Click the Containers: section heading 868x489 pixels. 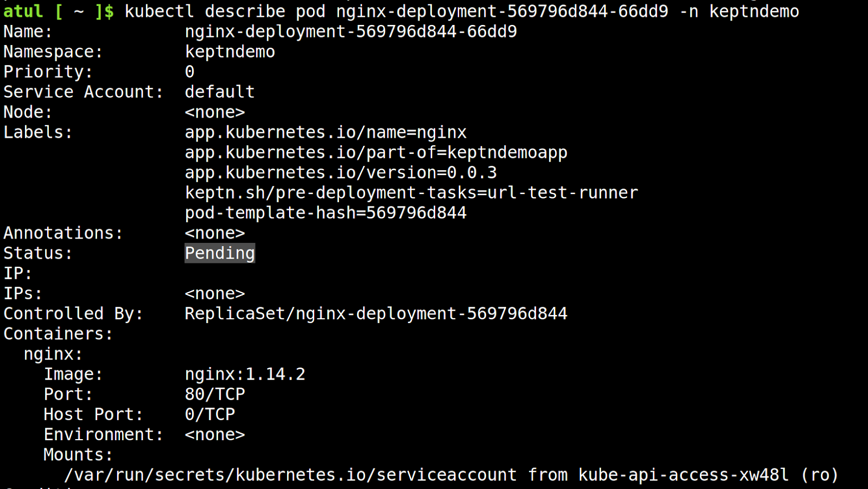coord(58,334)
